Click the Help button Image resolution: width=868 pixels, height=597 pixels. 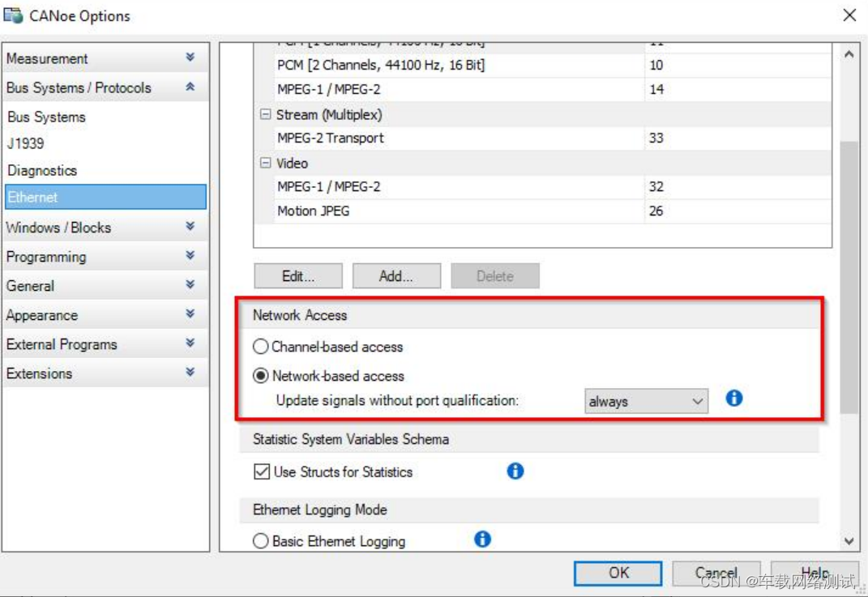[815, 574]
